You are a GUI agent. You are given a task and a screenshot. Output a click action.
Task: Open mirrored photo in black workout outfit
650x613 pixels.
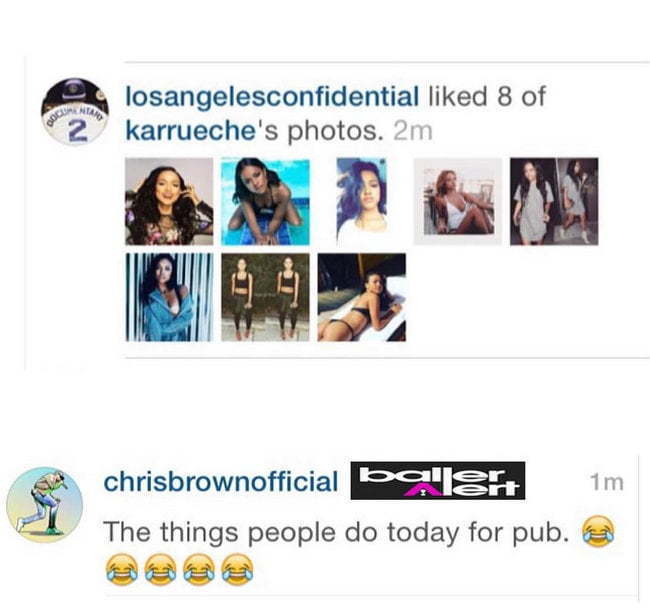click(265, 297)
